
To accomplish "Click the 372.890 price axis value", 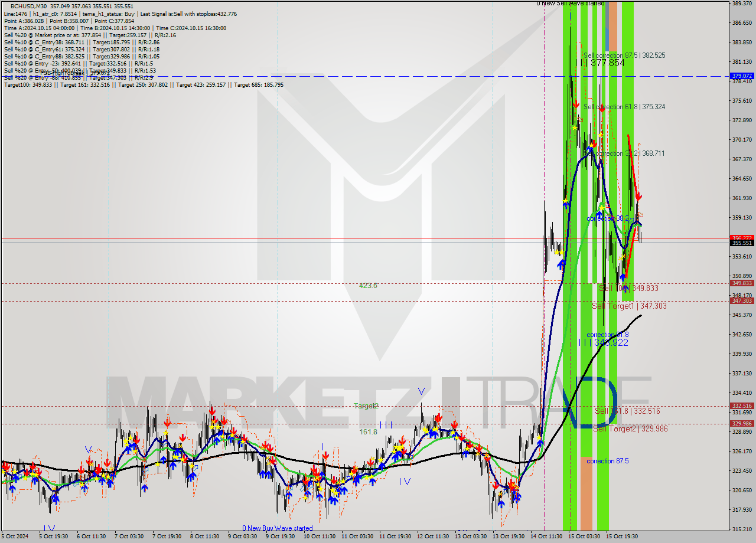I will point(742,120).
